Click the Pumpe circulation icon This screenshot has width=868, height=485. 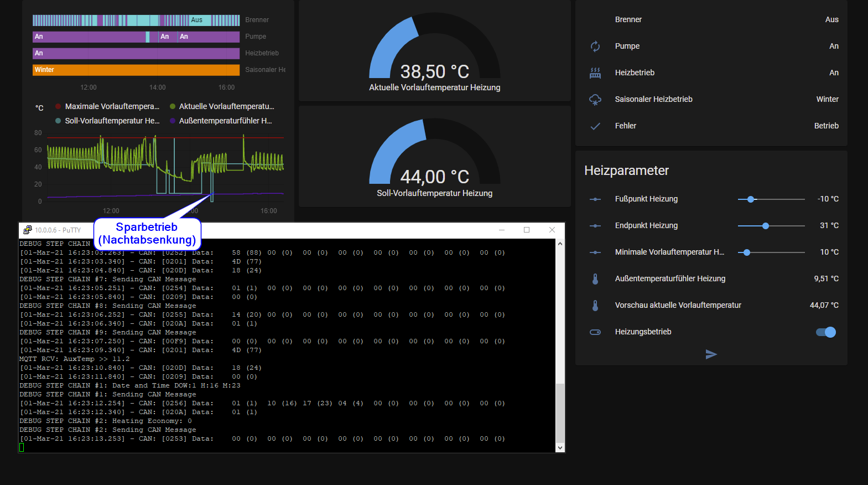coord(595,46)
